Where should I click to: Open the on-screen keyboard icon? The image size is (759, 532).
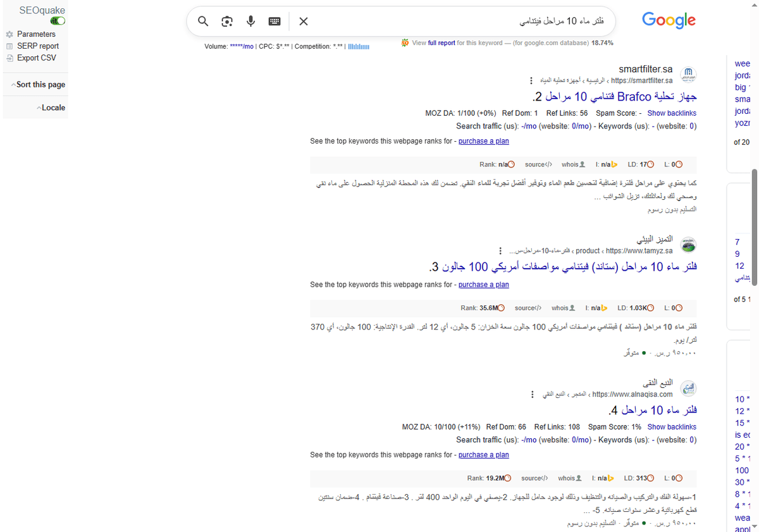tap(274, 21)
